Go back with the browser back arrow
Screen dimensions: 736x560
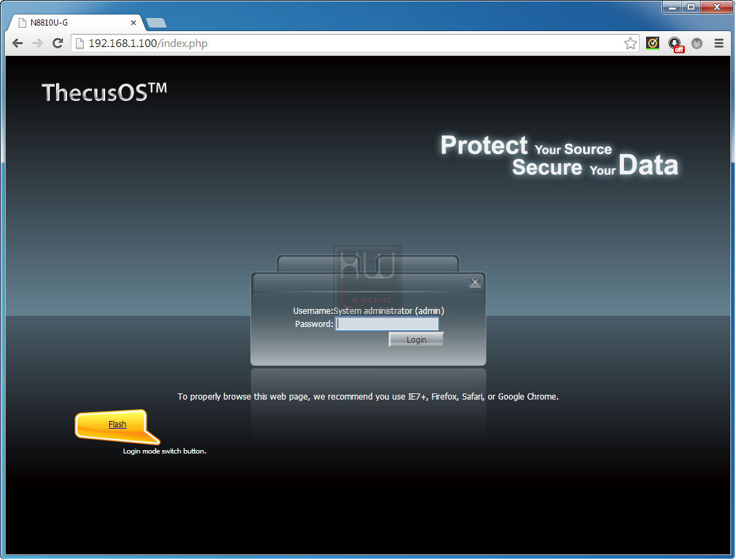click(17, 43)
